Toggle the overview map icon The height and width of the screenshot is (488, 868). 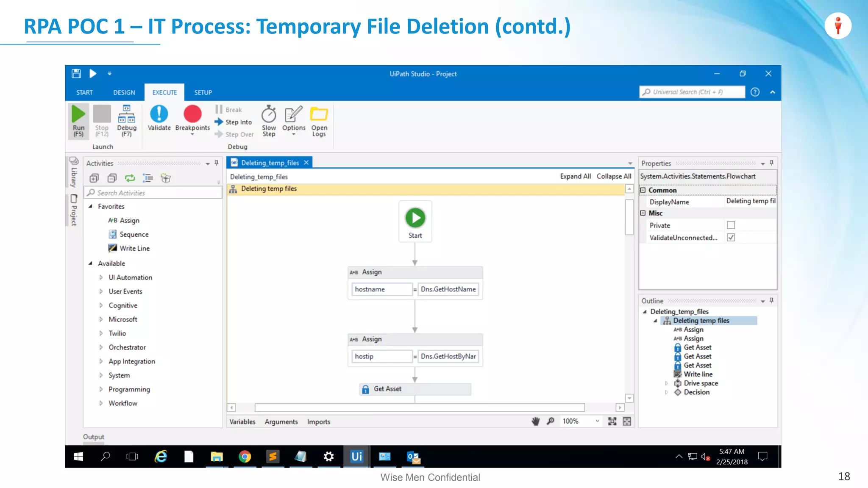pyautogui.click(x=627, y=421)
